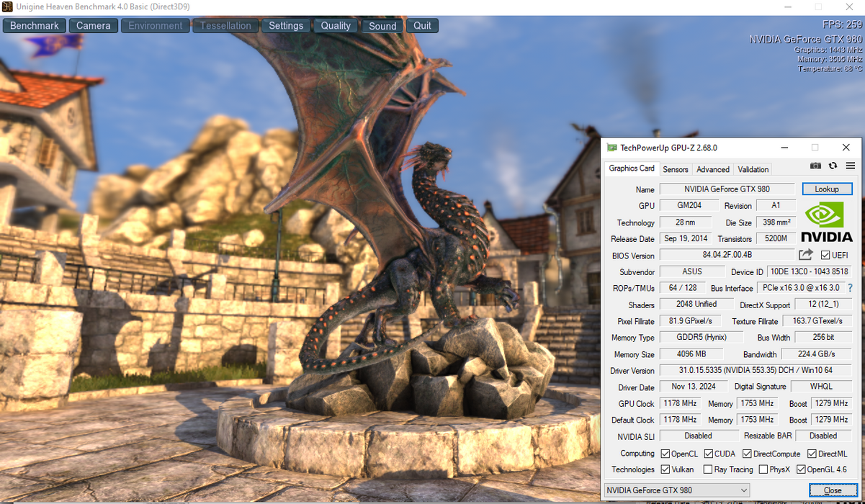Toggle the Sound button in Heaven
This screenshot has width=865, height=504.
coord(382,26)
